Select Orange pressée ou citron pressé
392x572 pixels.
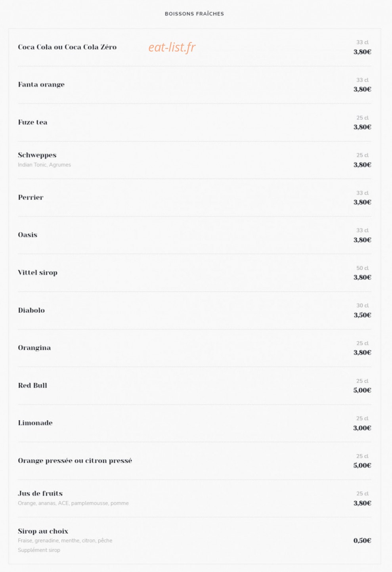tap(75, 461)
